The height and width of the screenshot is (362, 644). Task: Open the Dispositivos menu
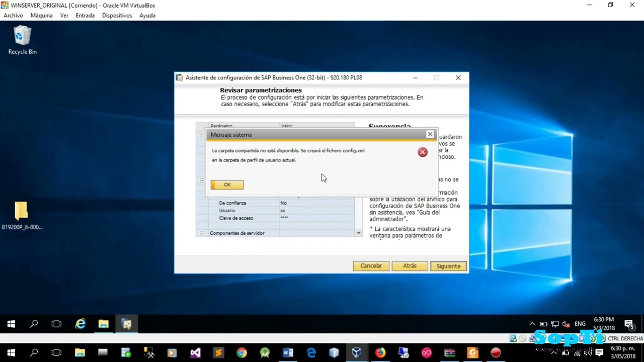[117, 16]
